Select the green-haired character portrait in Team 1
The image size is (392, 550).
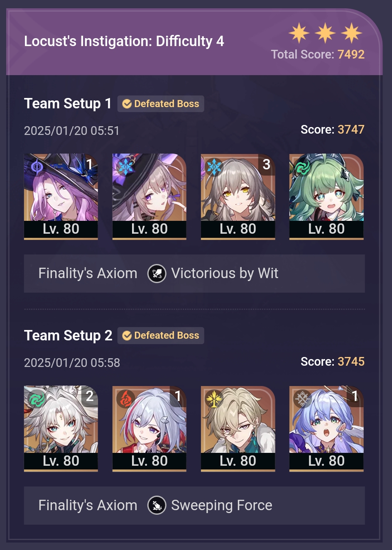coord(326,196)
